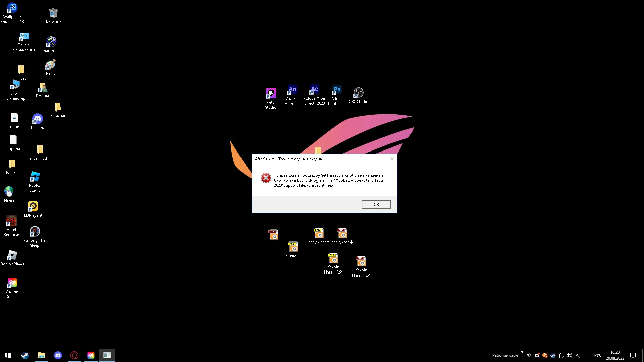Close the AfterFX.exe error dialog
The width and height of the screenshot is (644, 362).
tap(392, 159)
